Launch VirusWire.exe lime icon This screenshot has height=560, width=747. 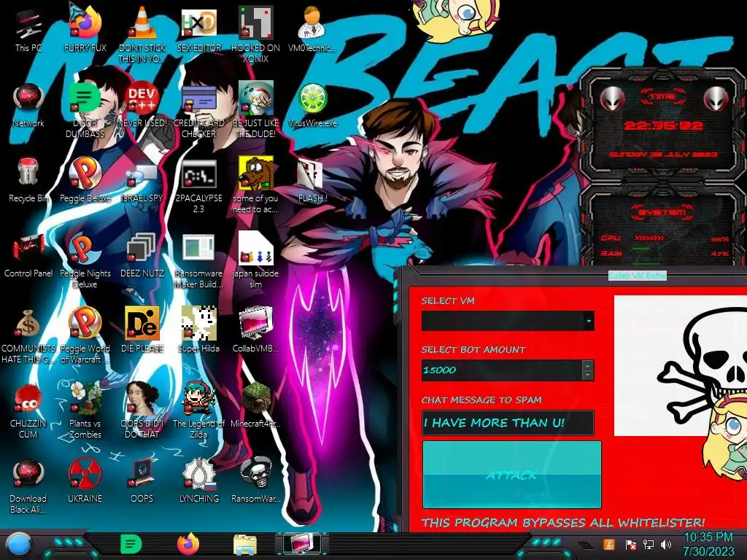312,106
